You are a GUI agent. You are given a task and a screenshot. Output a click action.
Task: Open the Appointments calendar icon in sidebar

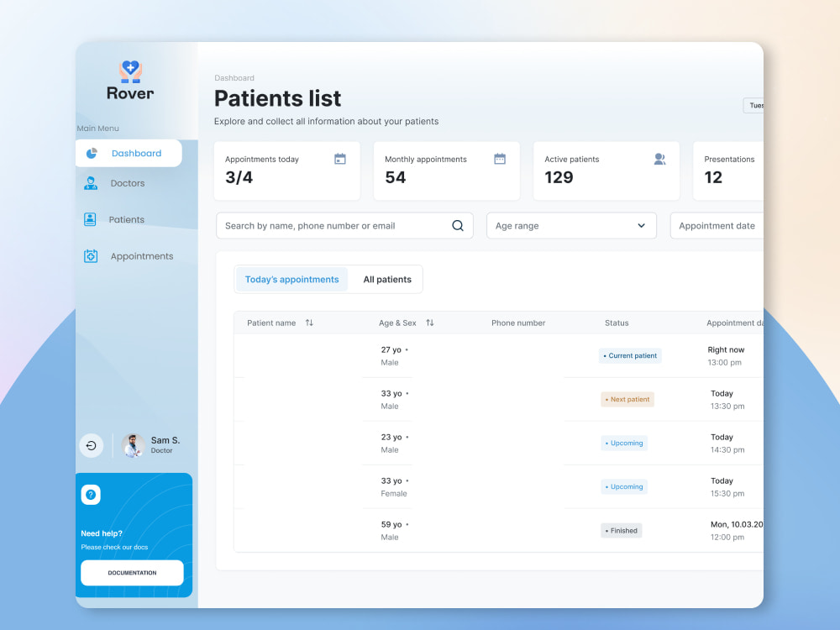pyautogui.click(x=91, y=255)
